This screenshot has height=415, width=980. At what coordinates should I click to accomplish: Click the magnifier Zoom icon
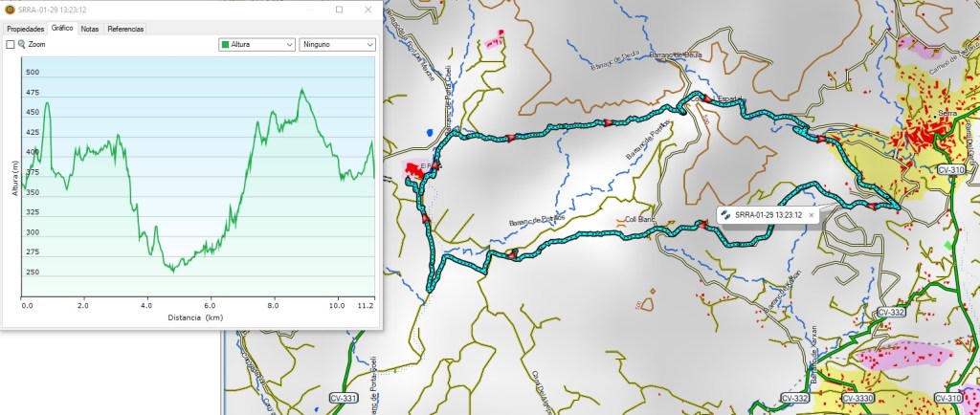22,45
